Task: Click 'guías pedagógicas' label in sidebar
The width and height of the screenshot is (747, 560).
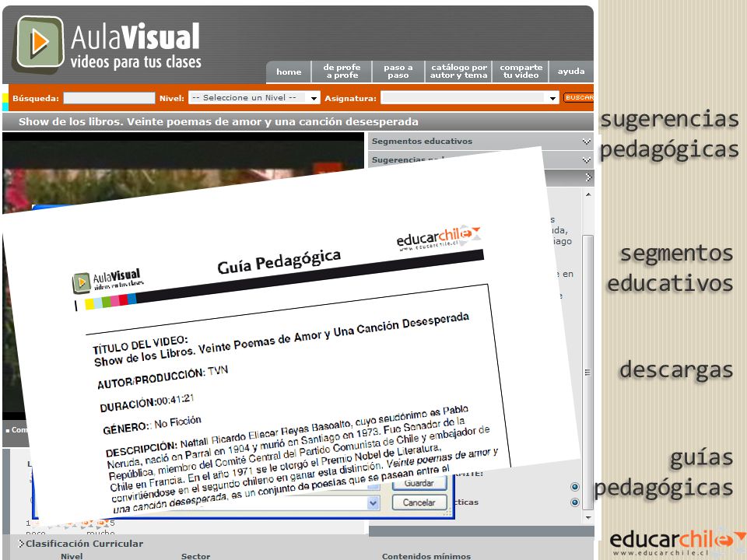Action: click(x=664, y=472)
